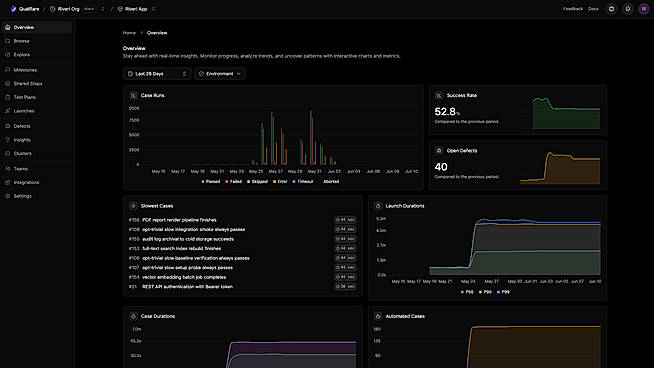Screen dimensions: 654x368
Task: Click the Explore compass icon in sidebar
Action: point(8,55)
